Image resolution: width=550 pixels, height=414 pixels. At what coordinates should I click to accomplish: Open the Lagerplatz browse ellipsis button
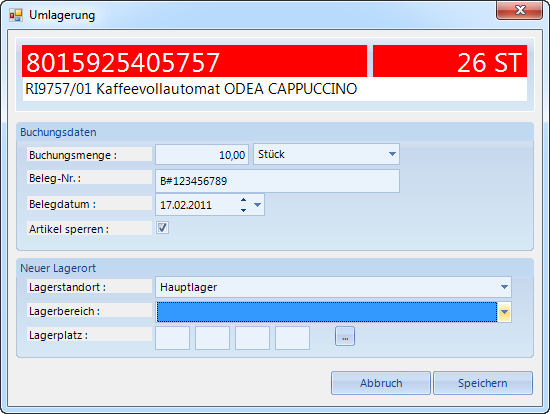(345, 336)
